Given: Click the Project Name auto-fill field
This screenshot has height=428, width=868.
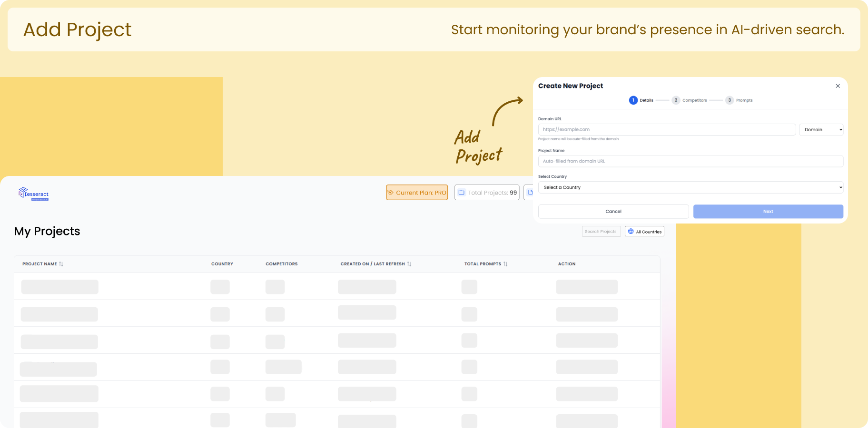Looking at the screenshot, I should coord(690,161).
